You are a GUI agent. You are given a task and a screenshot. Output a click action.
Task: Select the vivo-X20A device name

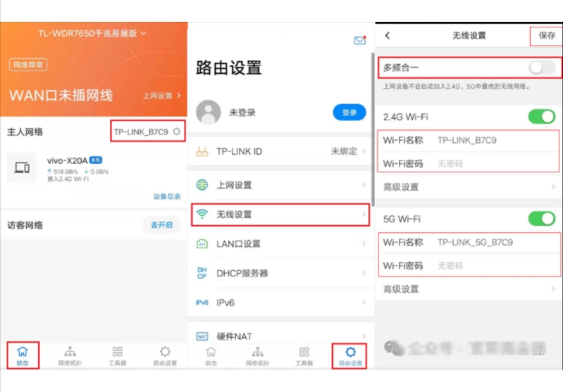[67, 160]
